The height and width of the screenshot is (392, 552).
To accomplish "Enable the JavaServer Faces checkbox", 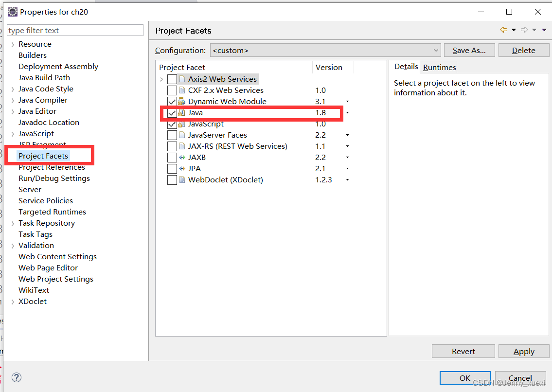I will coord(172,135).
